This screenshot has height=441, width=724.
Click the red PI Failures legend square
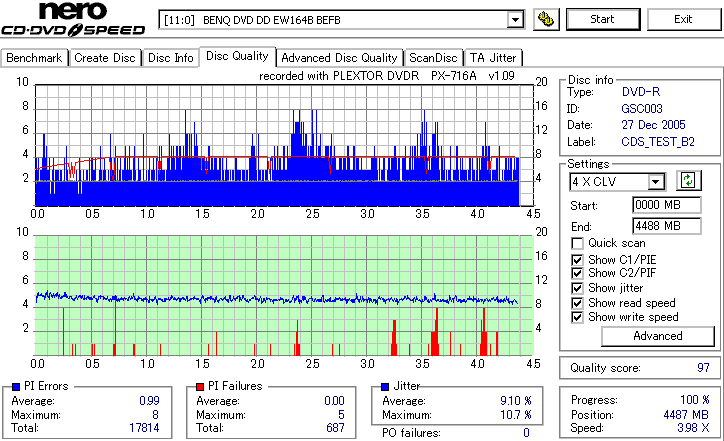point(200,387)
